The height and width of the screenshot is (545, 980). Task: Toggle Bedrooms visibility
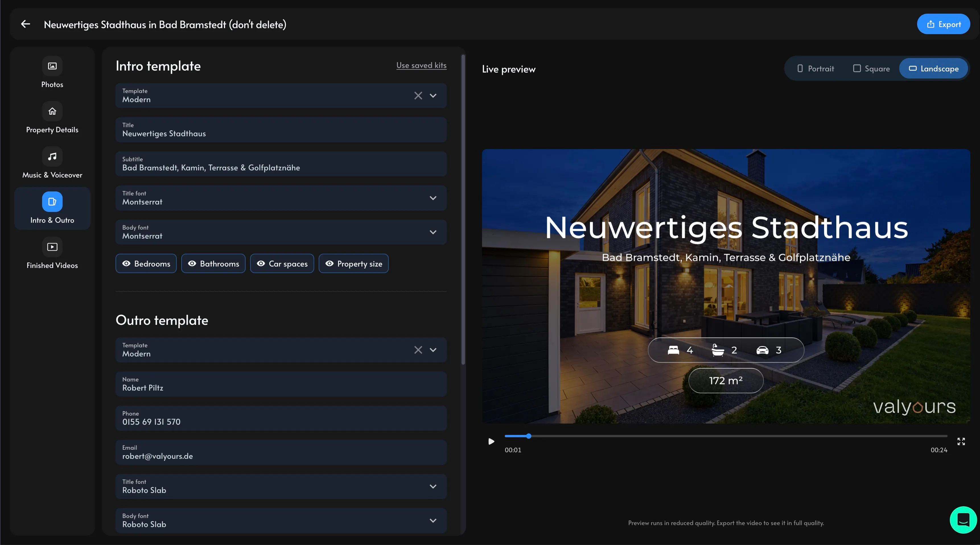tap(146, 263)
